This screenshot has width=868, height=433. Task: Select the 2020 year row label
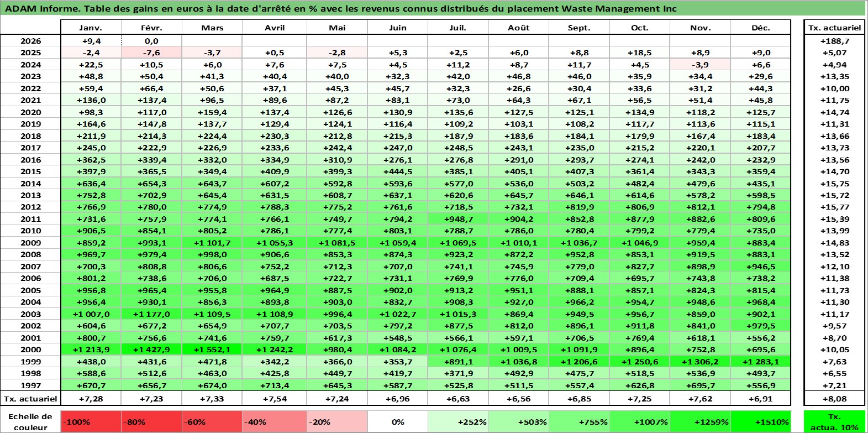pyautogui.click(x=30, y=112)
